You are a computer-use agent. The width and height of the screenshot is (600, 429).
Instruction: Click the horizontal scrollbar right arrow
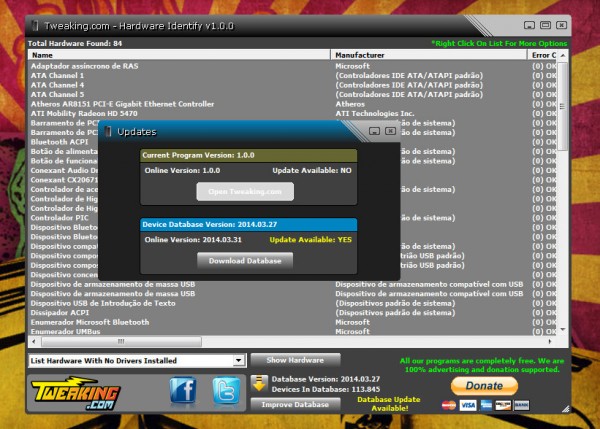[x=549, y=341]
